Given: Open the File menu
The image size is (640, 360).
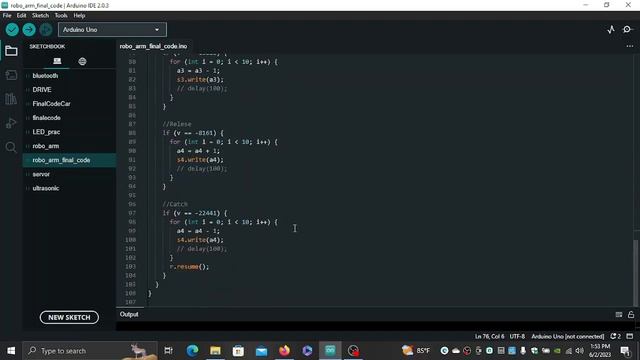Looking at the screenshot, I should point(7,16).
